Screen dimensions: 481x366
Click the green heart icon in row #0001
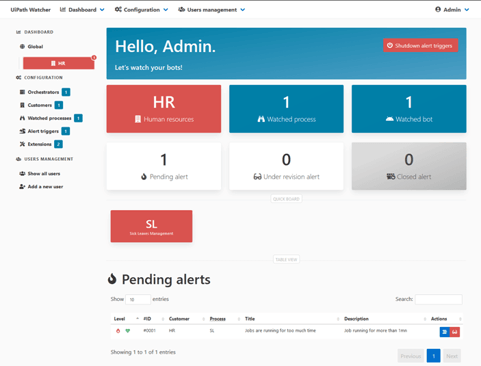pos(128,331)
